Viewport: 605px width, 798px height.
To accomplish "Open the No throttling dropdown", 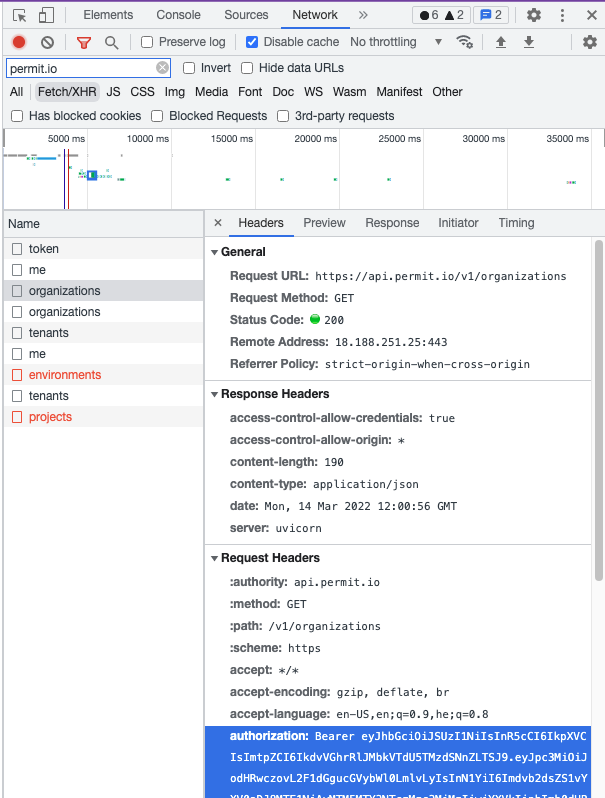I will (396, 42).
